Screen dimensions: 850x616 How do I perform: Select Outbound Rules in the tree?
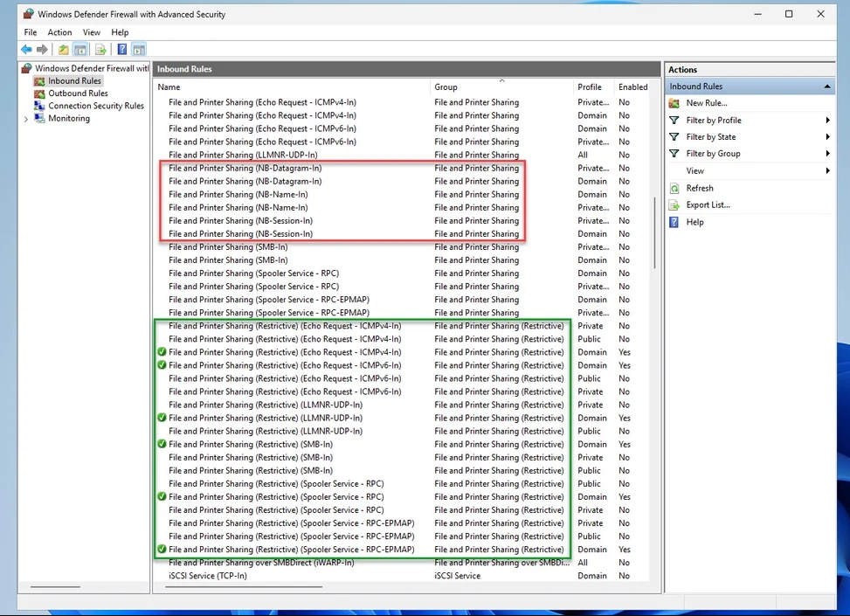78,93
